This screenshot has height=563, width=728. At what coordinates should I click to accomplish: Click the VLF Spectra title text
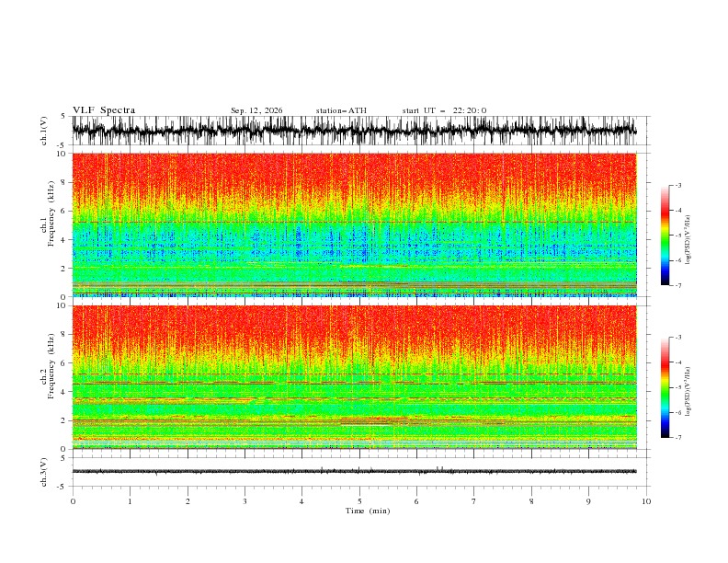tap(104, 110)
